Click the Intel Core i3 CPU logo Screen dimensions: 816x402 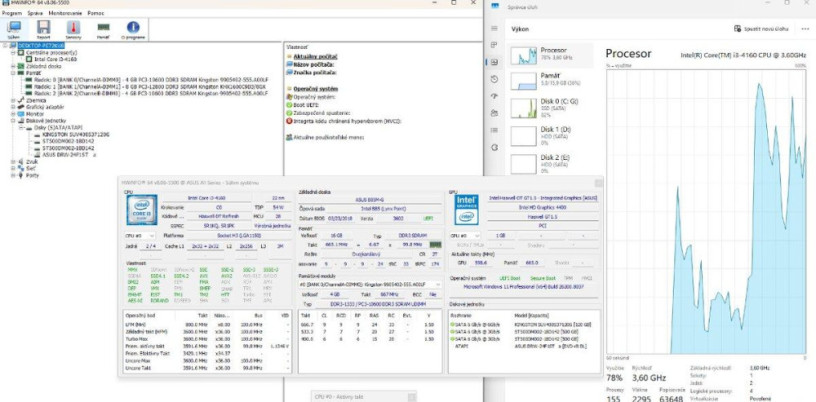142,210
